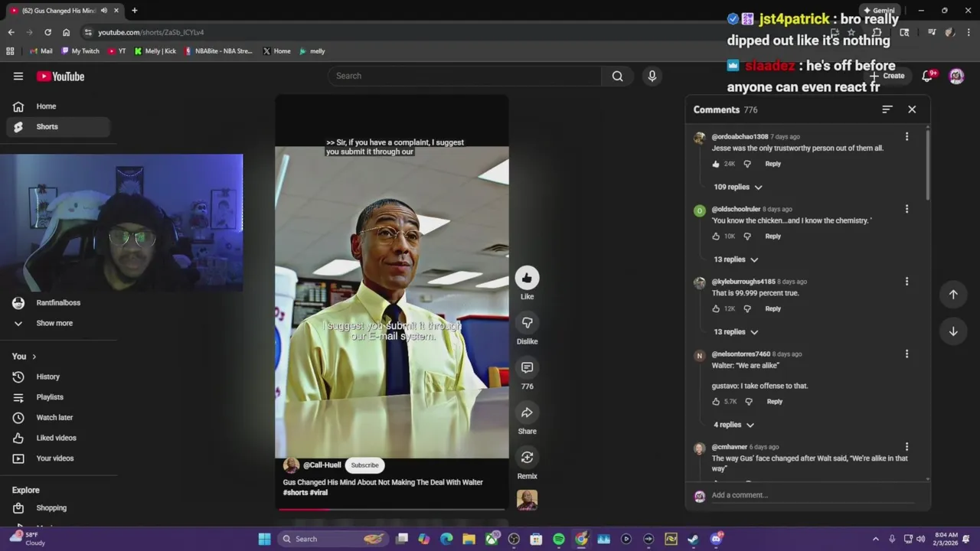Open more options for nelsontorres7460 comment
This screenshot has height=551, width=980.
pos(906,354)
